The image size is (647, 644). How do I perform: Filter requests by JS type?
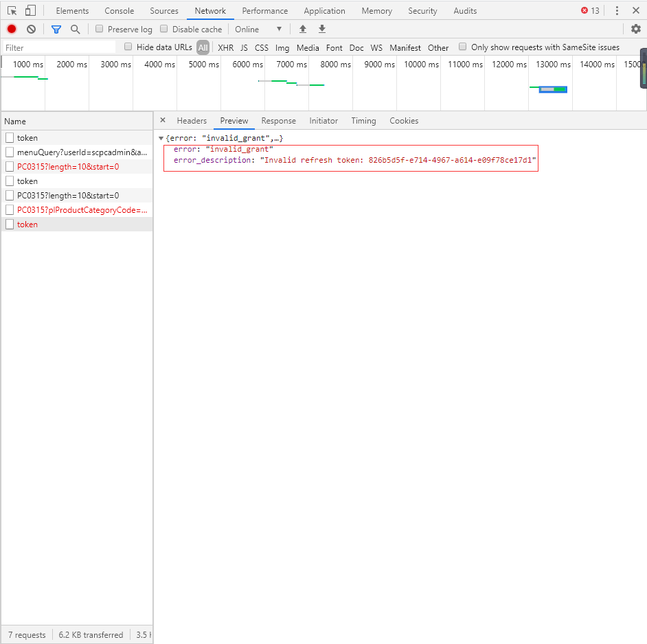[x=244, y=47]
